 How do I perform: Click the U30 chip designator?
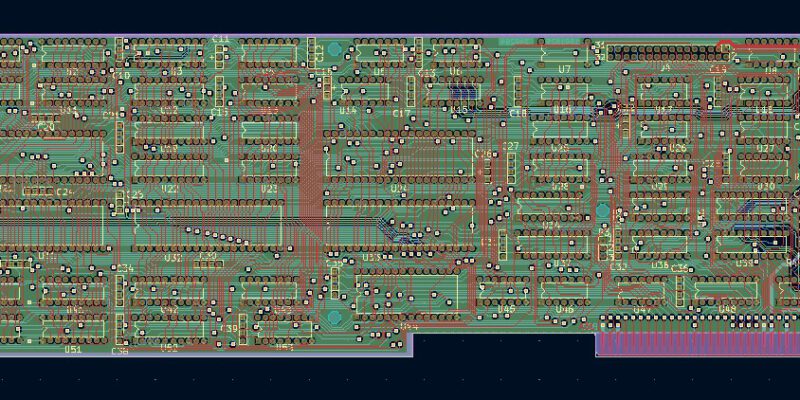click(x=766, y=187)
